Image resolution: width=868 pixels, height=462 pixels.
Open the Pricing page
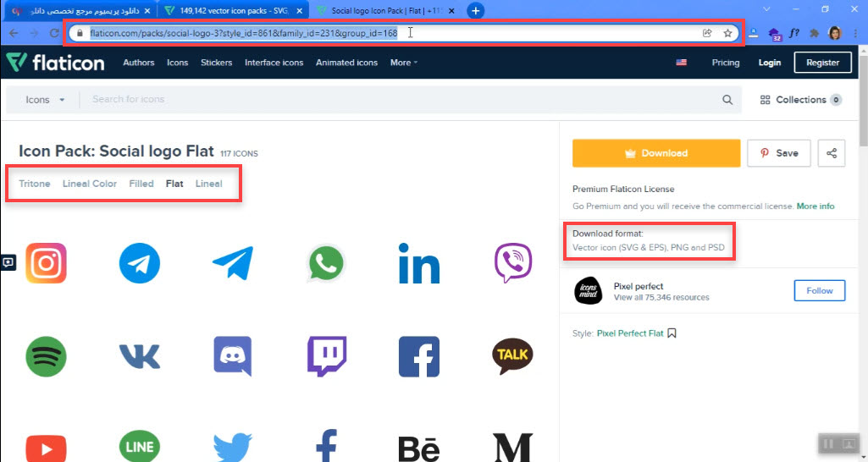725,63
